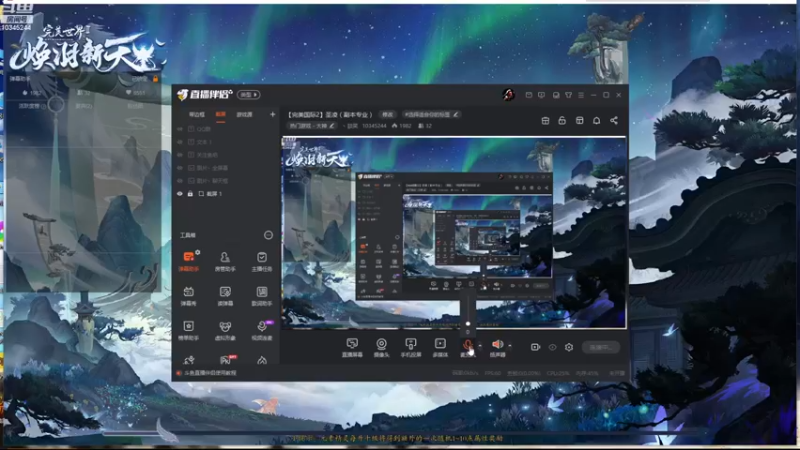Click the CPU usage status entry
Image resolution: width=800 pixels, height=450 pixels.
pos(558,373)
